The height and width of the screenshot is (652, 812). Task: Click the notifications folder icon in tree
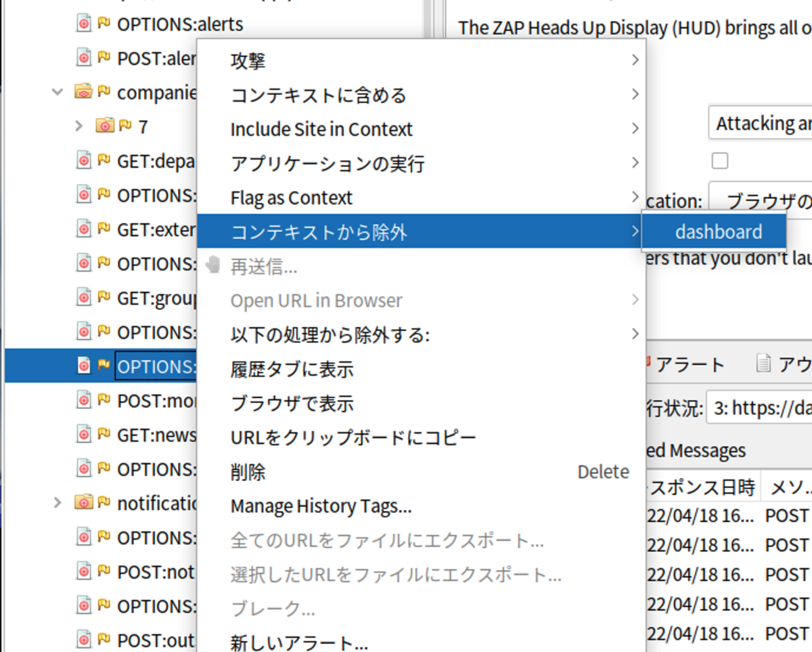click(83, 502)
